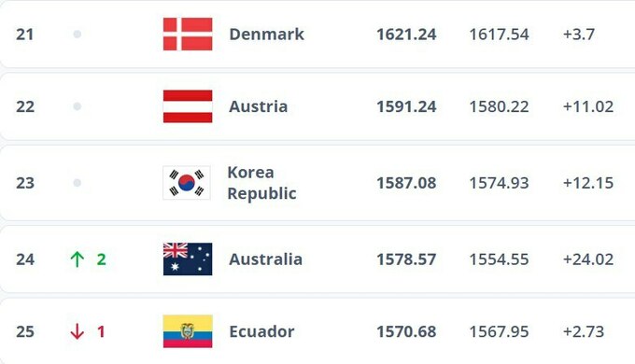The image size is (635, 364).
Task: Click Australia's green up arrow indicator
Action: point(77,259)
